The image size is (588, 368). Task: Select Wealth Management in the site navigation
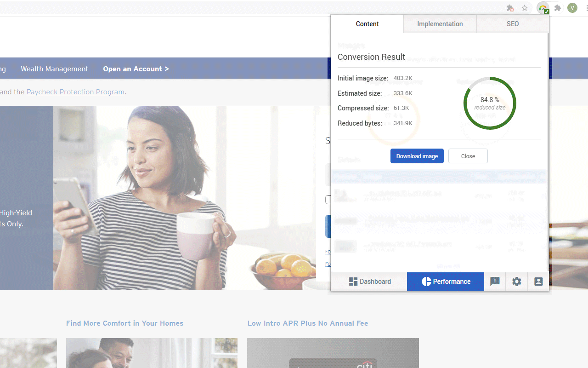click(54, 69)
